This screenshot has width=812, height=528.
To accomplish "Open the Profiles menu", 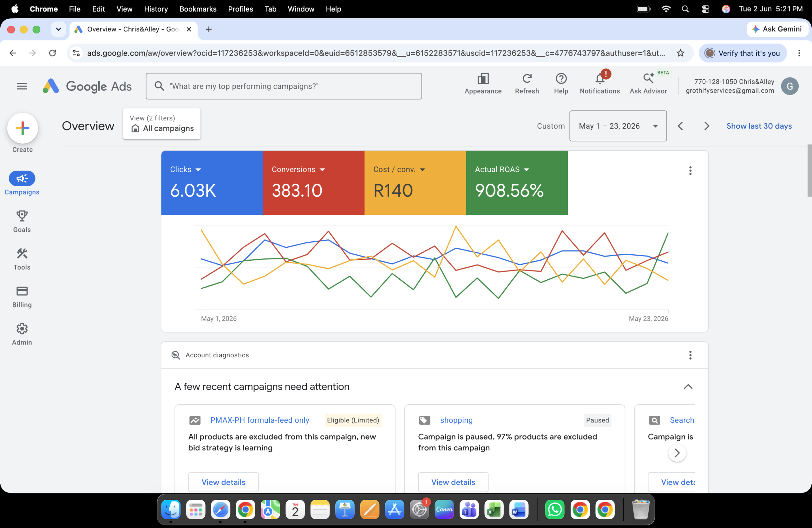I will (x=240, y=9).
